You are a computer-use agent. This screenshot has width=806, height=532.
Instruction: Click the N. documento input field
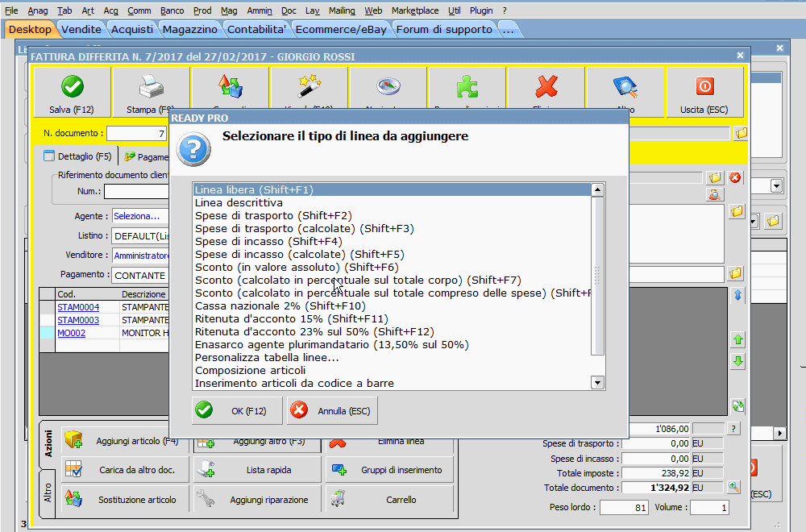click(137, 134)
